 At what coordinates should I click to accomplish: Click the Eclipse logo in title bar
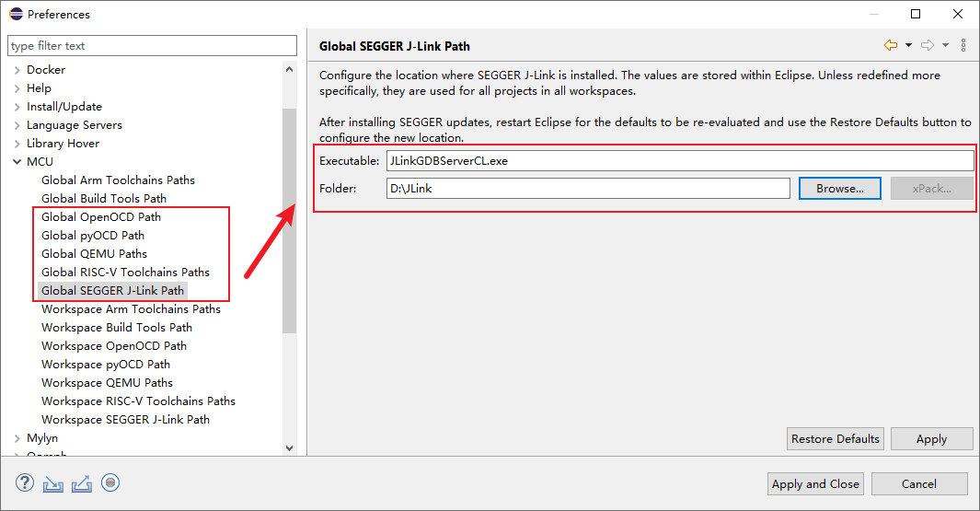pyautogui.click(x=16, y=14)
